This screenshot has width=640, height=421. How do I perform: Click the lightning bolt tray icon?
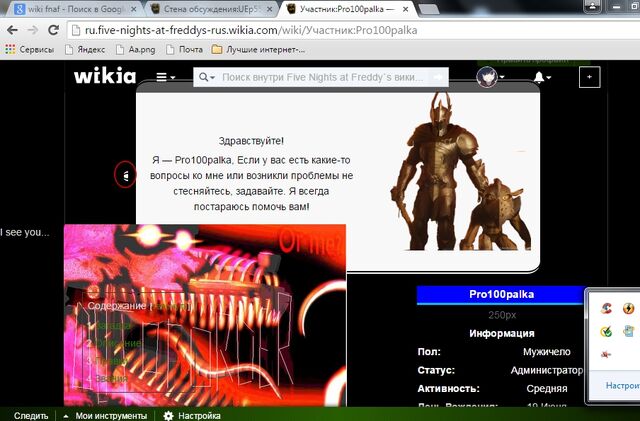pyautogui.click(x=629, y=308)
